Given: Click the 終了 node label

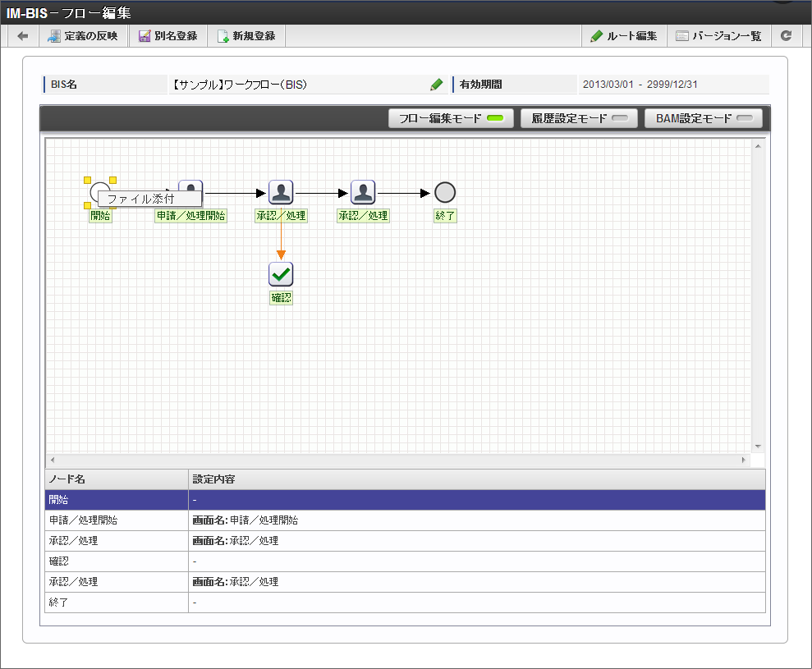Looking at the screenshot, I should coord(445,215).
